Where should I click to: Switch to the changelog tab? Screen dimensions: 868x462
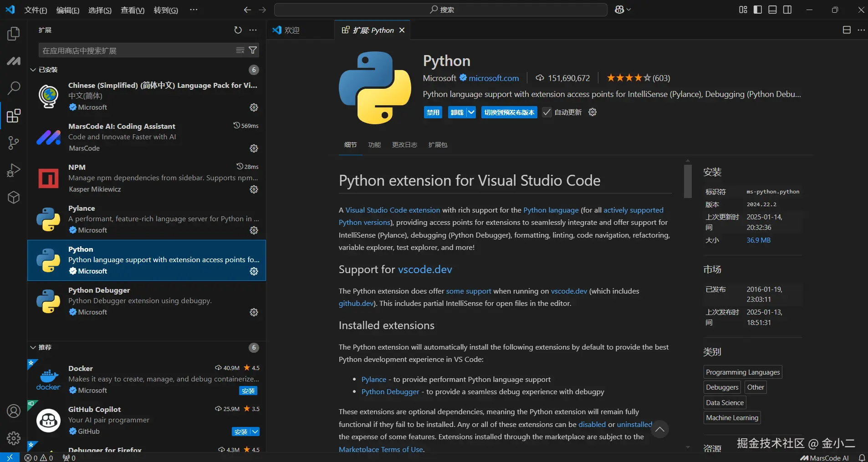404,145
